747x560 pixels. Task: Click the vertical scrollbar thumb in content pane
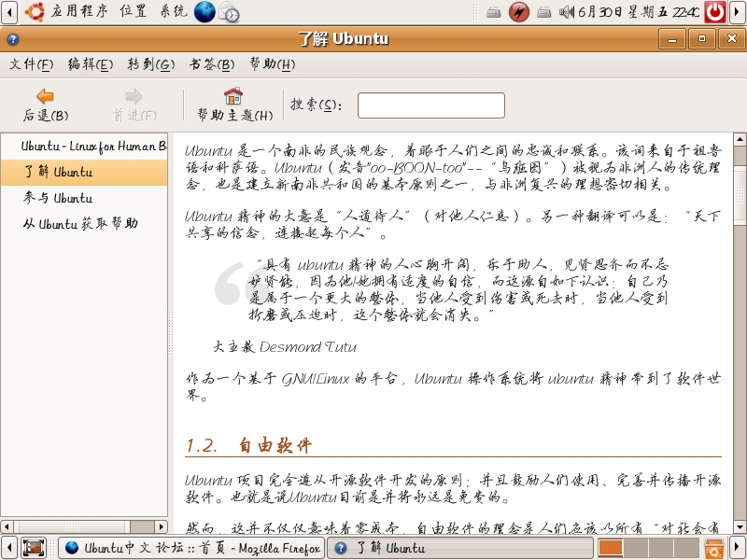tap(740, 195)
